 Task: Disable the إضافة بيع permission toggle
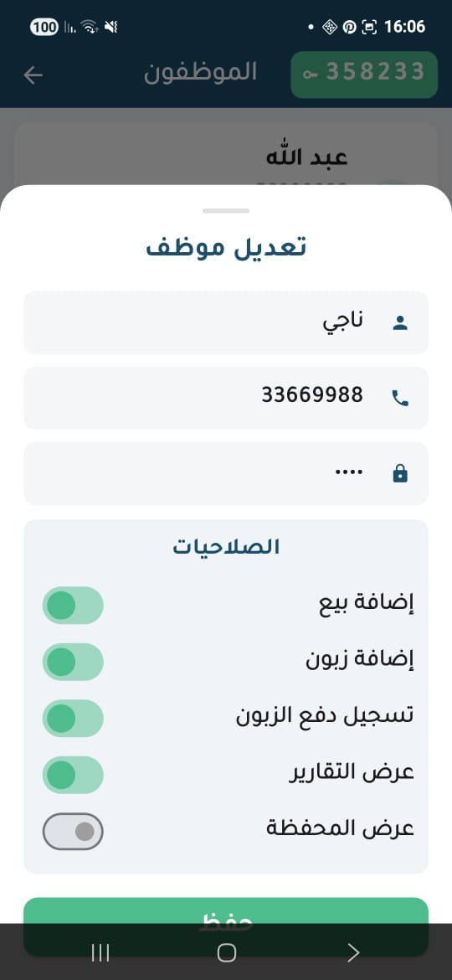click(x=73, y=605)
